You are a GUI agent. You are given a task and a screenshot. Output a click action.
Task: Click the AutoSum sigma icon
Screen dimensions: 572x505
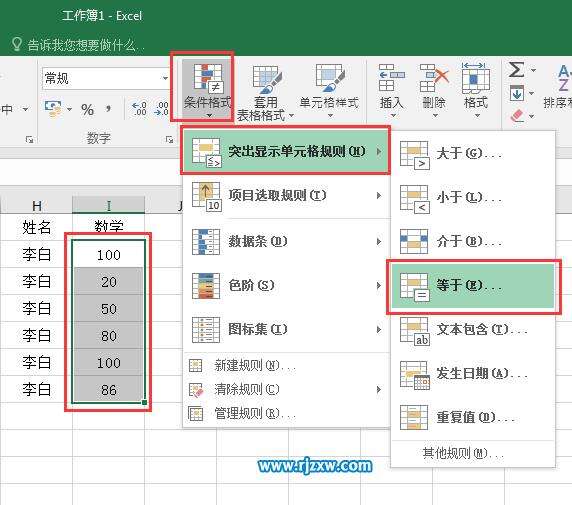click(516, 69)
